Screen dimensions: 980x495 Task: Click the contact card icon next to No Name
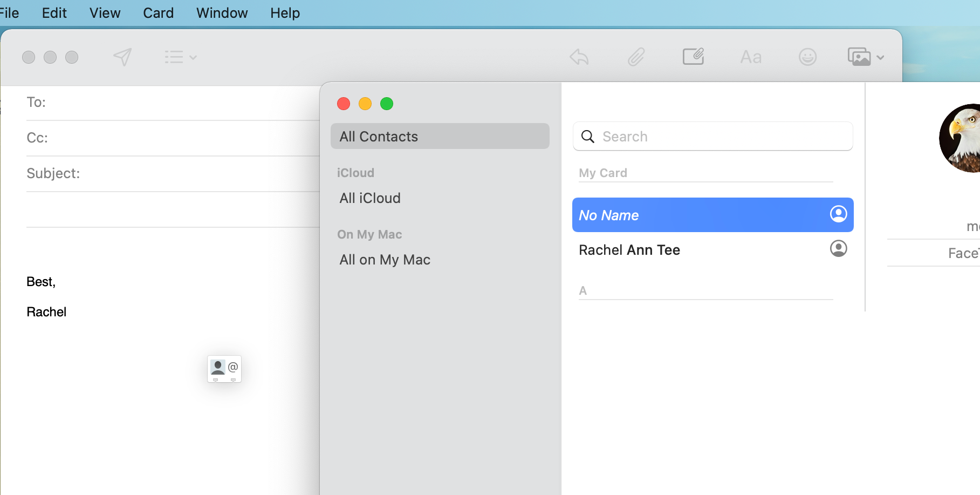tap(839, 214)
